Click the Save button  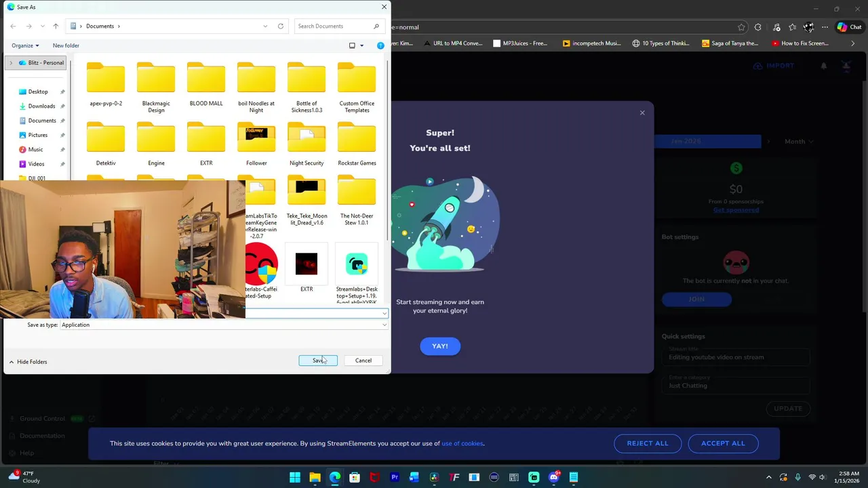click(x=318, y=361)
